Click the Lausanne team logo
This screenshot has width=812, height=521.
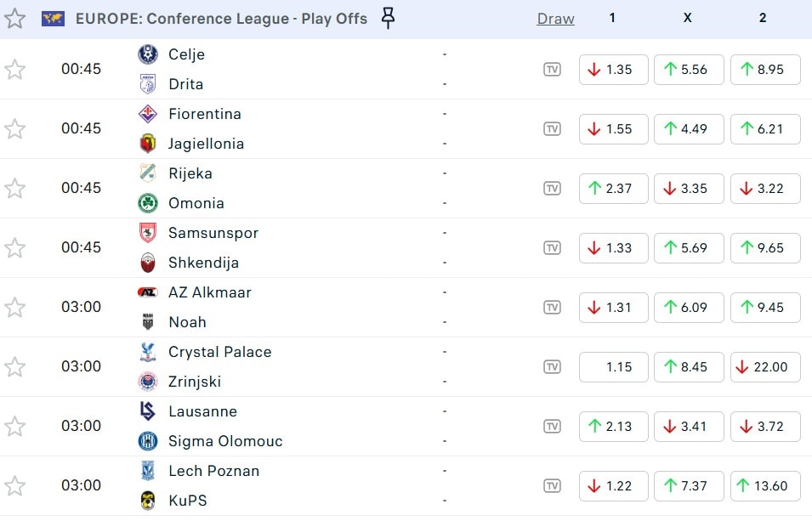[148, 411]
